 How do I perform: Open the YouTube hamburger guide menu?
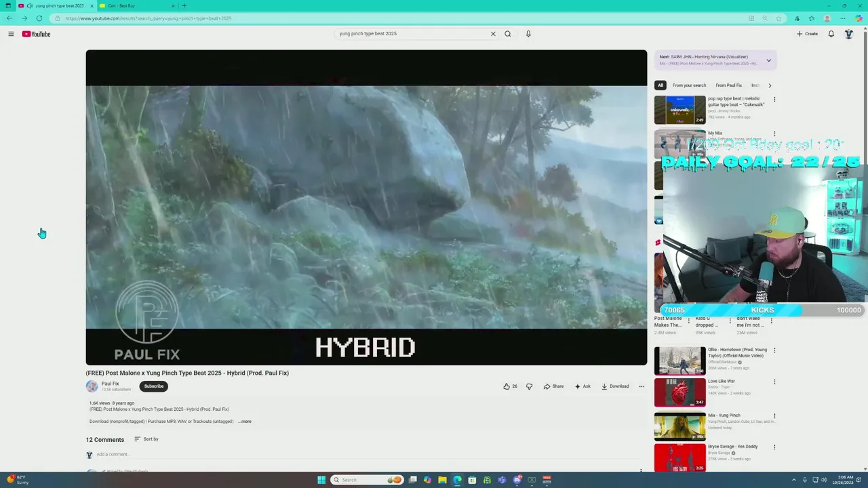pos(11,34)
